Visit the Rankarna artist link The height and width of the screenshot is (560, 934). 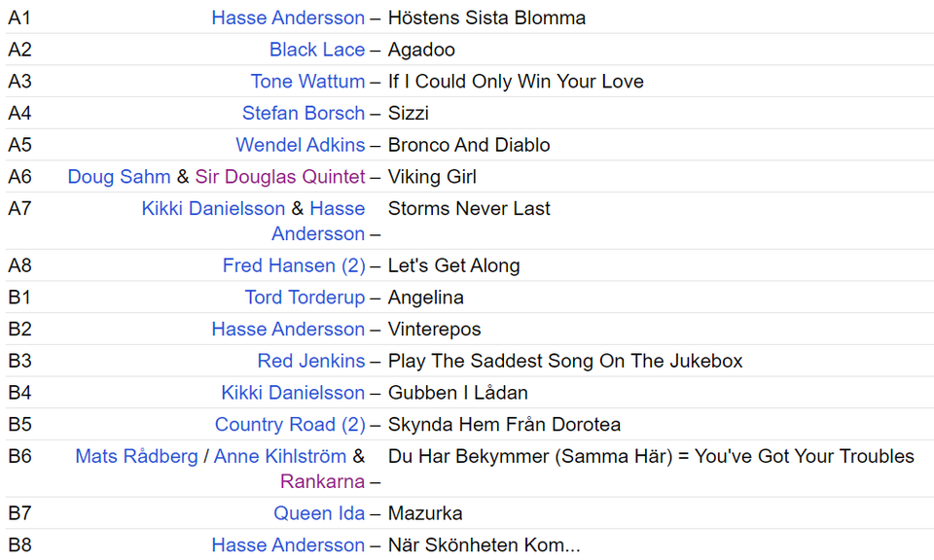(322, 481)
